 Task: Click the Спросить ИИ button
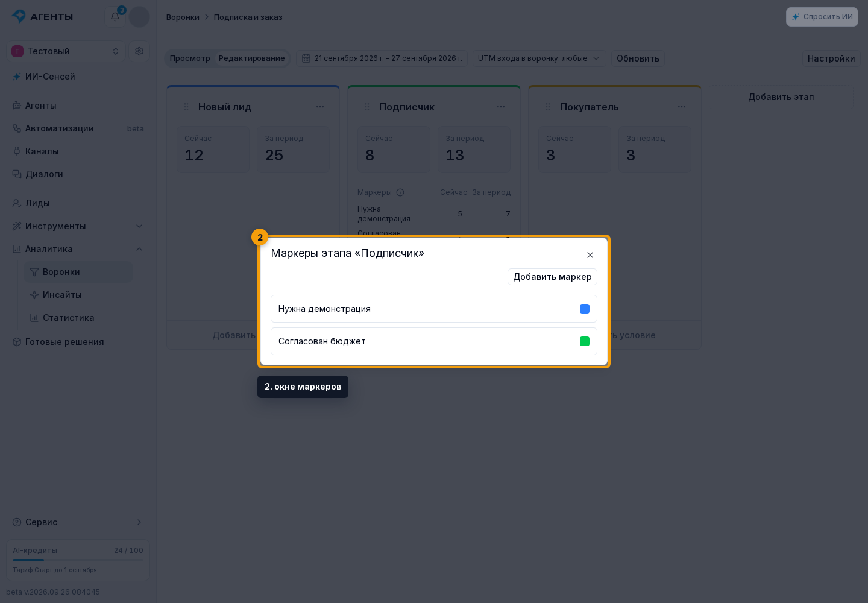822,17
